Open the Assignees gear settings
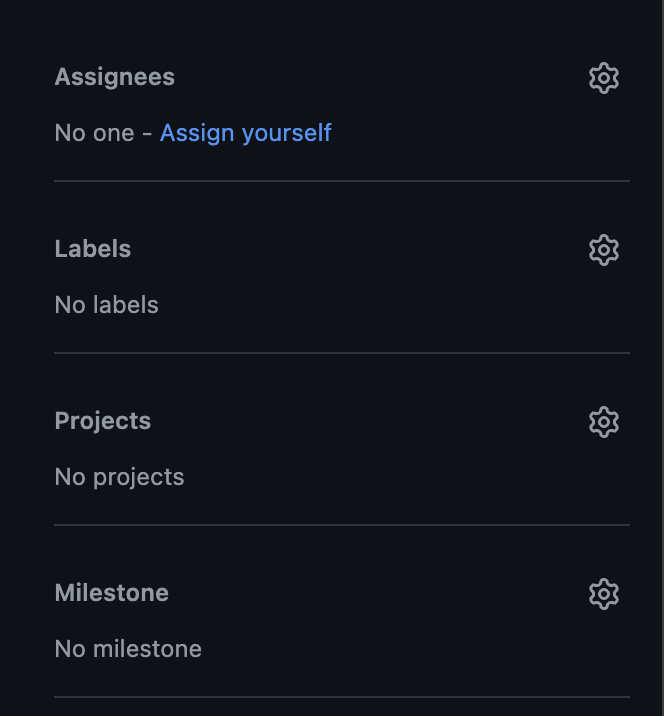This screenshot has width=664, height=716. coord(604,78)
